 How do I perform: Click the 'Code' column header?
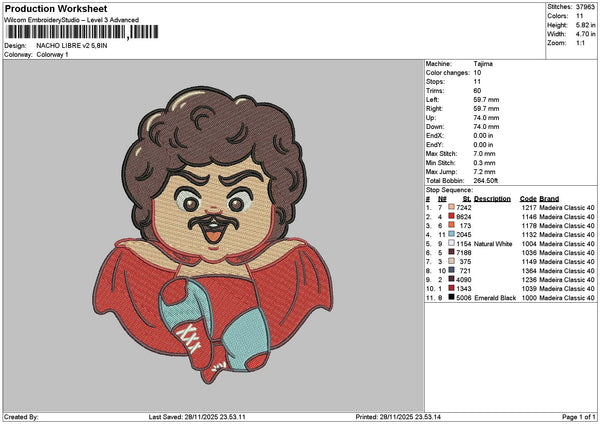[528, 199]
